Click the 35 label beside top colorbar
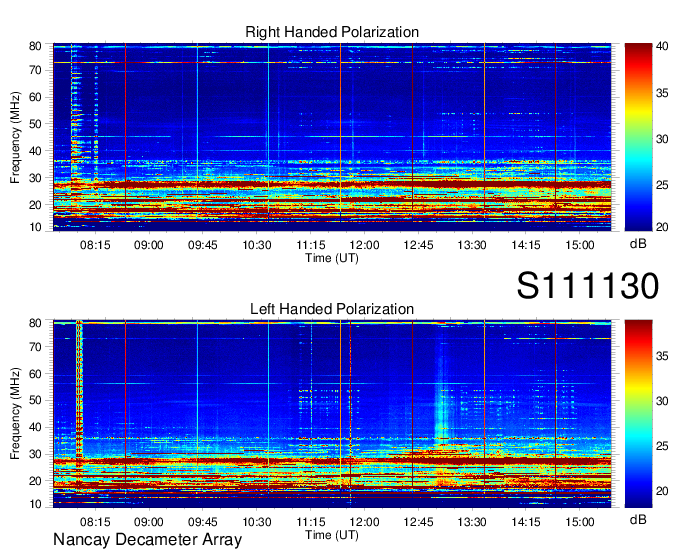 (662, 93)
